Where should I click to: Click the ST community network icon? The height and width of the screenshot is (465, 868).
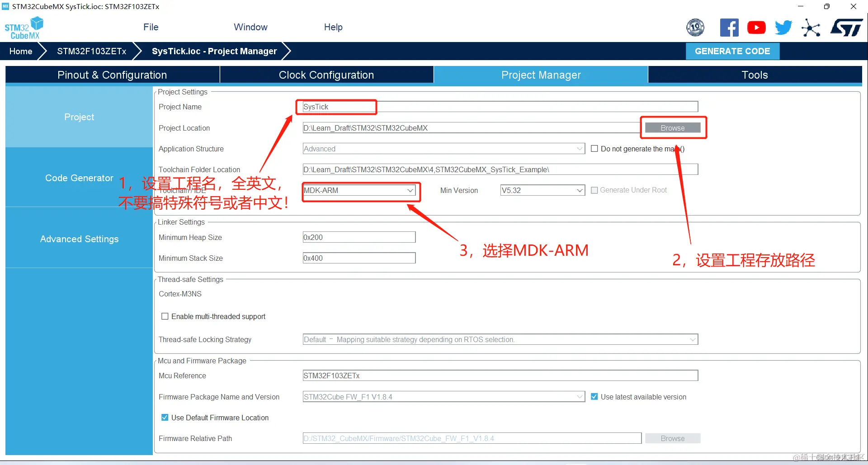click(x=811, y=28)
